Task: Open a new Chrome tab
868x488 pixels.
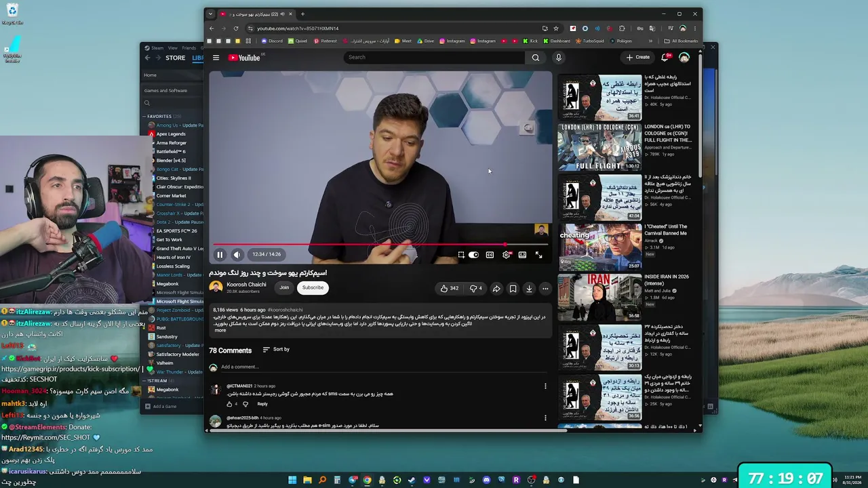Action: coord(302,14)
